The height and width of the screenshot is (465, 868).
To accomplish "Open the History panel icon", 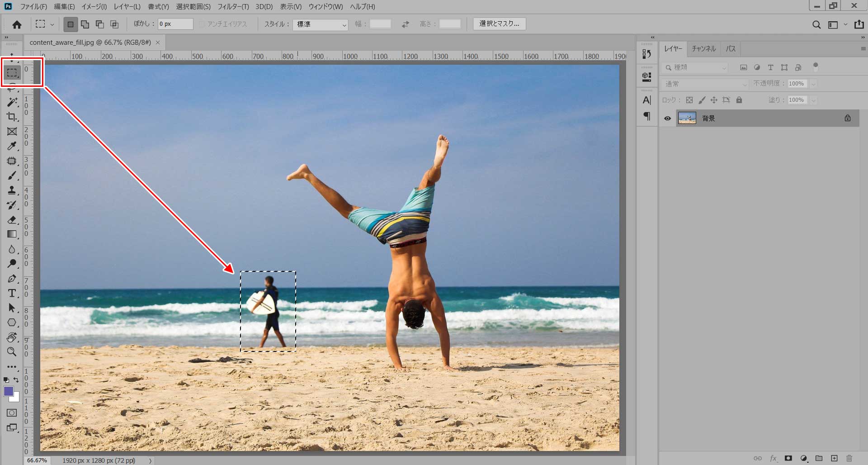I will pyautogui.click(x=647, y=54).
